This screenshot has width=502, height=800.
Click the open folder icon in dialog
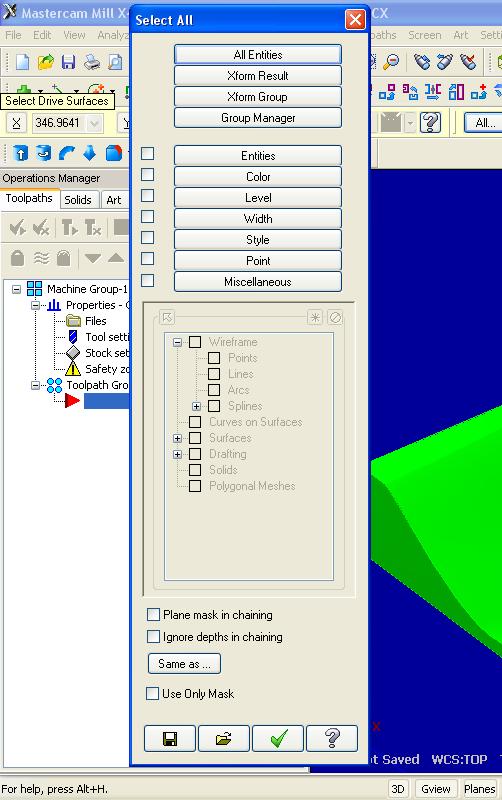pyautogui.click(x=223, y=738)
